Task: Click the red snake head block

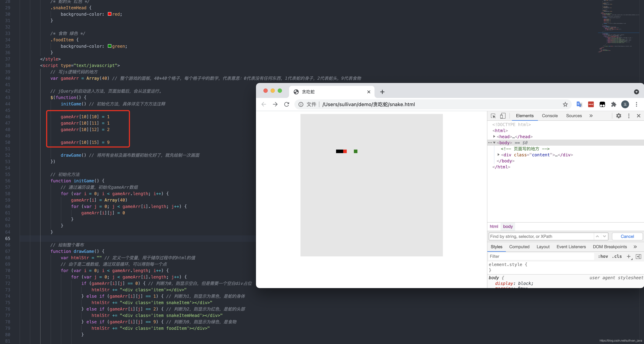Action: [x=345, y=151]
